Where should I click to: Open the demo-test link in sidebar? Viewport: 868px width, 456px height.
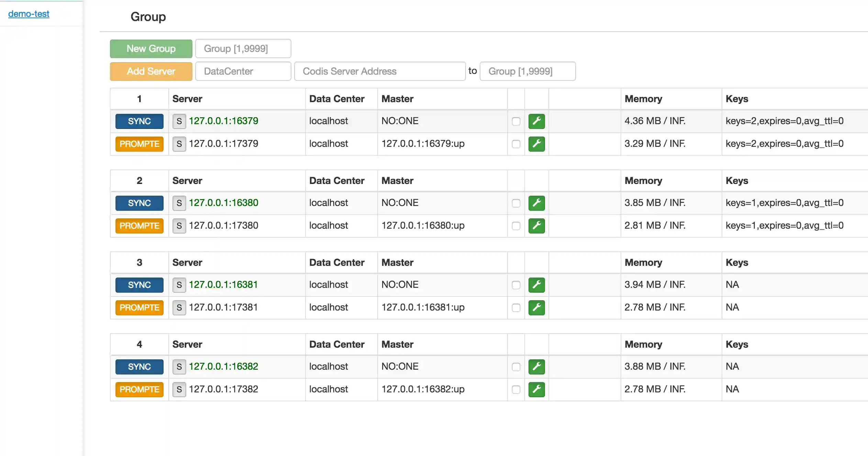[29, 14]
